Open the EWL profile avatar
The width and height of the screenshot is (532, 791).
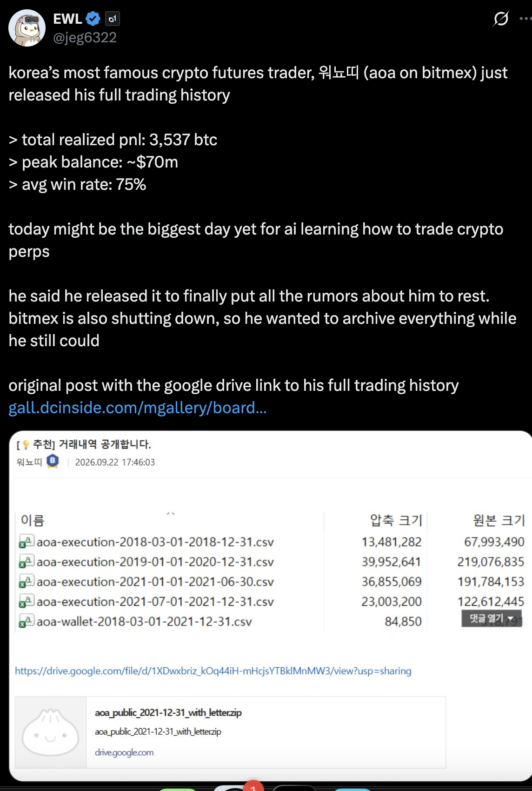27,28
